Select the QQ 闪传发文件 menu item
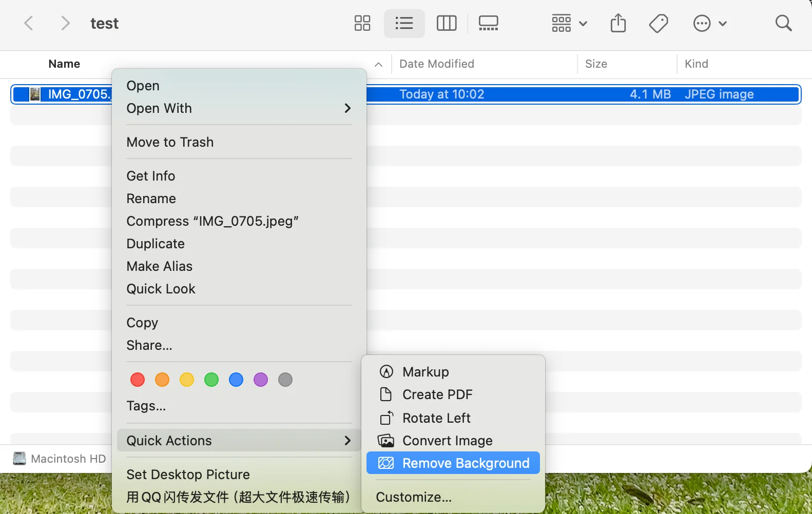The height and width of the screenshot is (514, 812). pos(239,497)
